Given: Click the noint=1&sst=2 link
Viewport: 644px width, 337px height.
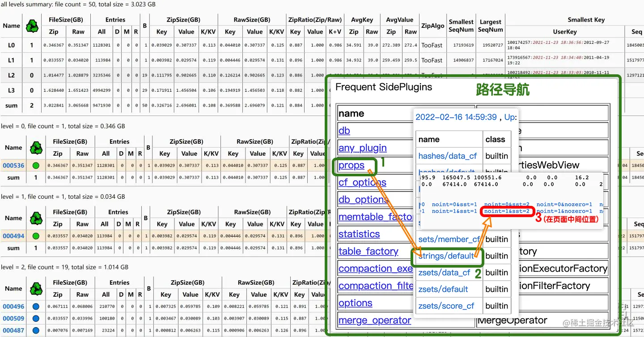Looking at the screenshot, I should pyautogui.click(x=507, y=211).
